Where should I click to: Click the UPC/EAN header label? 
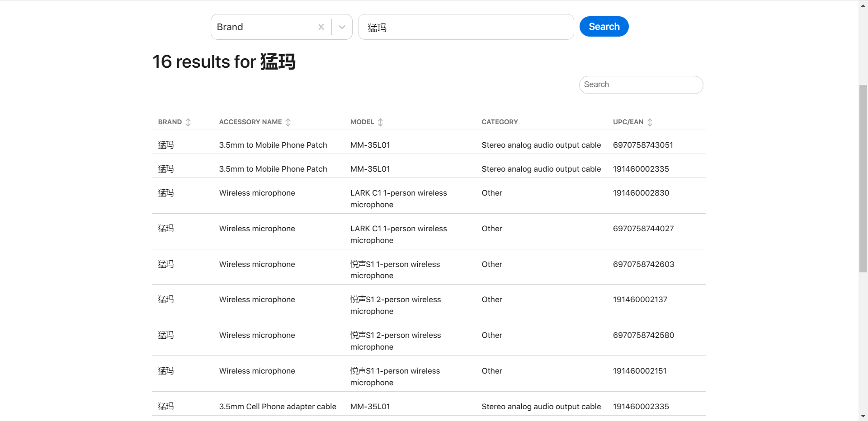628,122
